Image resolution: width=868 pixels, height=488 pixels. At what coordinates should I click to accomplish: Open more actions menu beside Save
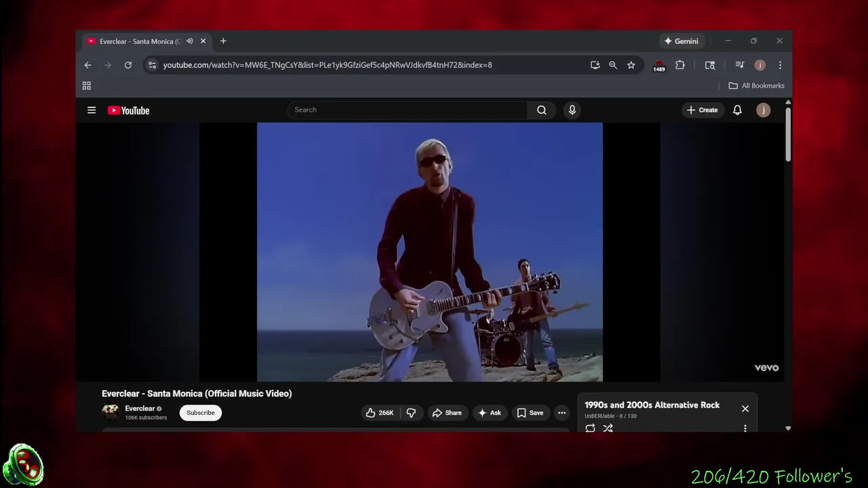pos(561,413)
